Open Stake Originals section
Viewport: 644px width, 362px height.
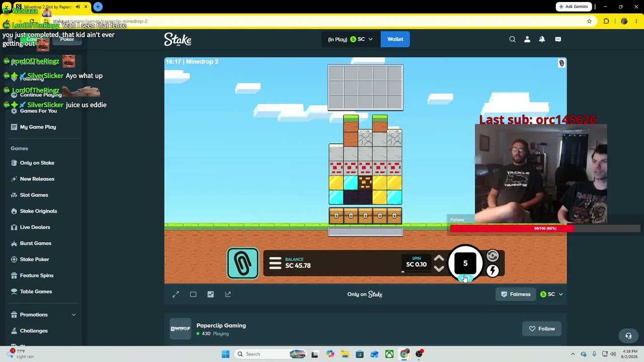(38, 211)
